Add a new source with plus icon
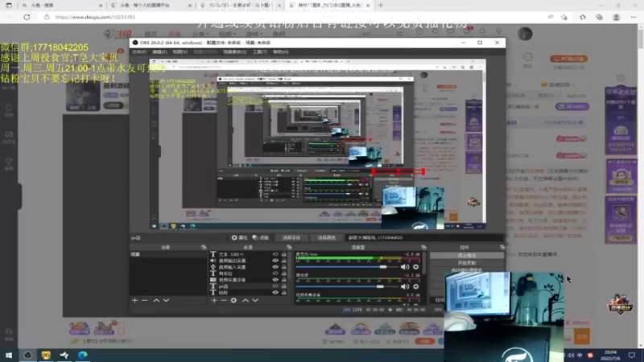Image resolution: width=644 pixels, height=362 pixels. click(x=214, y=300)
